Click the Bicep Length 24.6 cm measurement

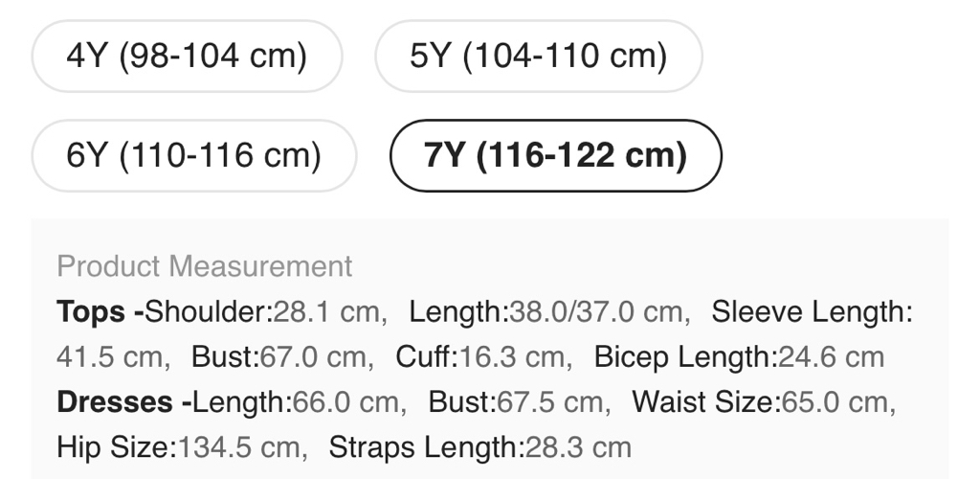tap(831, 357)
